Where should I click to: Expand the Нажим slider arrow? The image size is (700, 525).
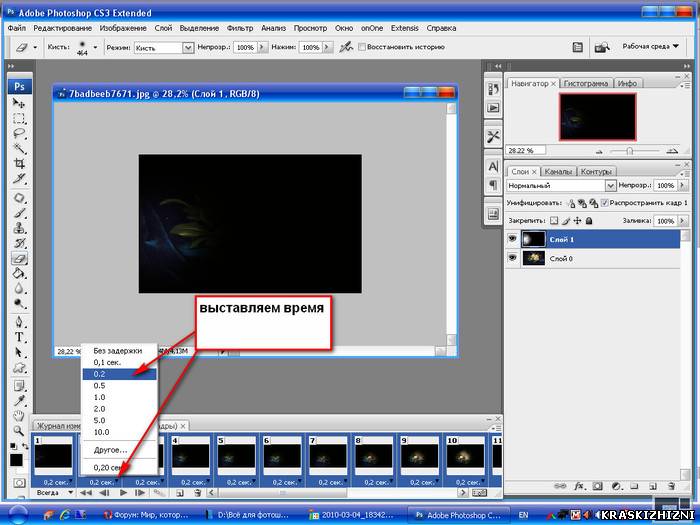pyautogui.click(x=328, y=47)
